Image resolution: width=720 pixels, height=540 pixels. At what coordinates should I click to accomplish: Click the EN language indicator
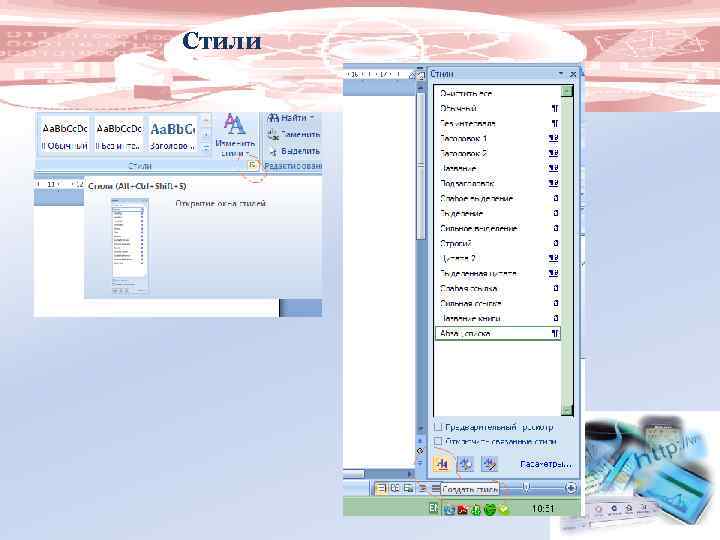pyautogui.click(x=433, y=508)
